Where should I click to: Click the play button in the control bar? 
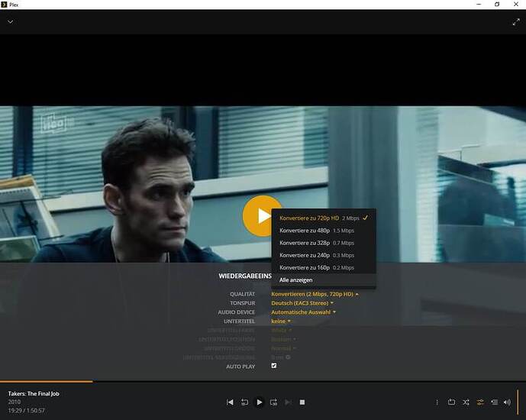point(259,402)
